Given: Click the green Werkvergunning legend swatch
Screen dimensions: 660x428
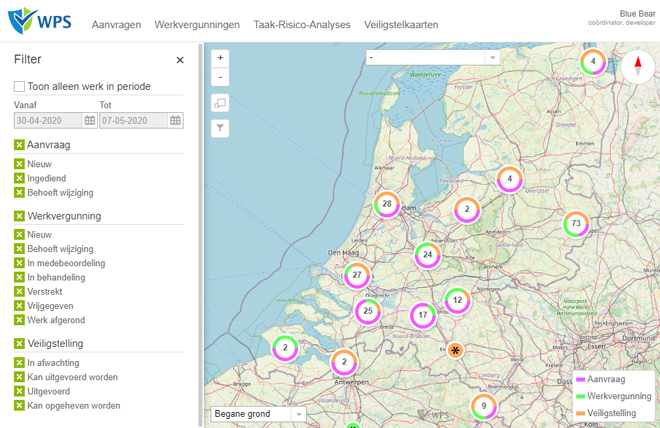Looking at the screenshot, I should point(580,396).
